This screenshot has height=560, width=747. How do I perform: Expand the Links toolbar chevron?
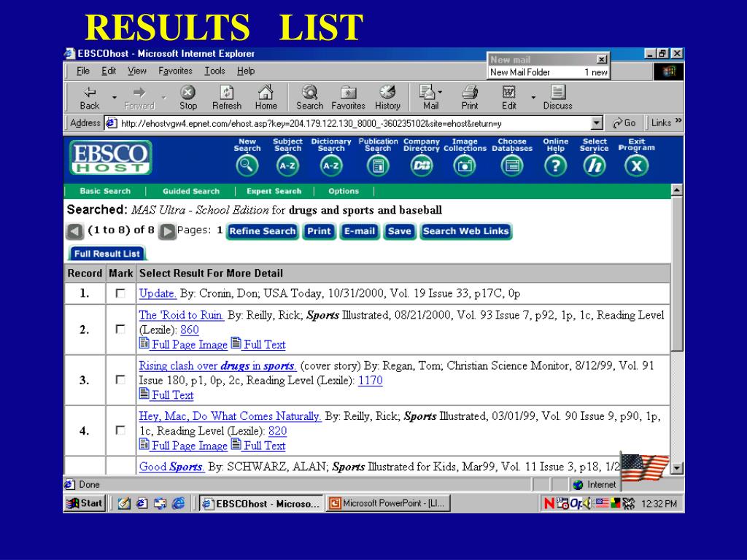678,120
